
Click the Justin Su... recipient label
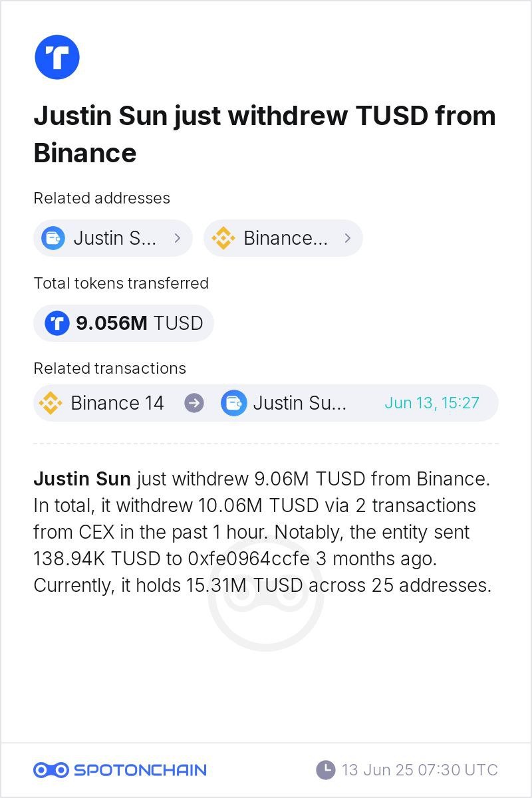pyautogui.click(x=300, y=403)
